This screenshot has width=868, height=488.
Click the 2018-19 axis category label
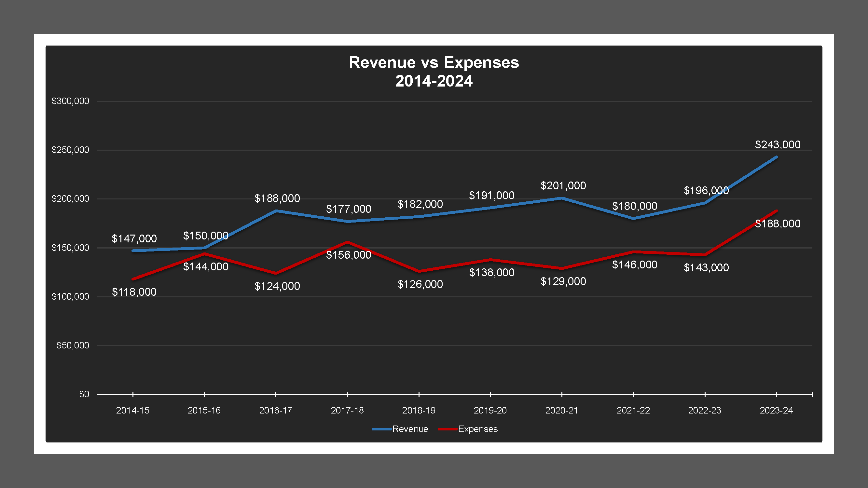click(x=419, y=410)
